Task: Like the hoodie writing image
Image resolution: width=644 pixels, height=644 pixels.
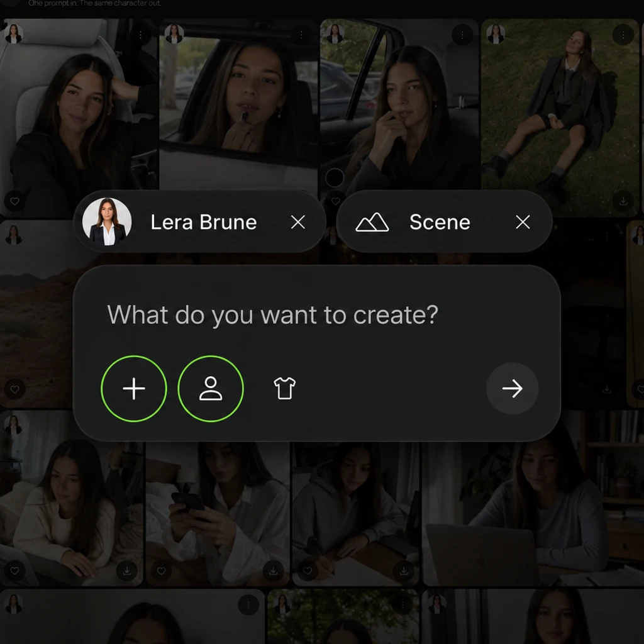Action: (308, 570)
